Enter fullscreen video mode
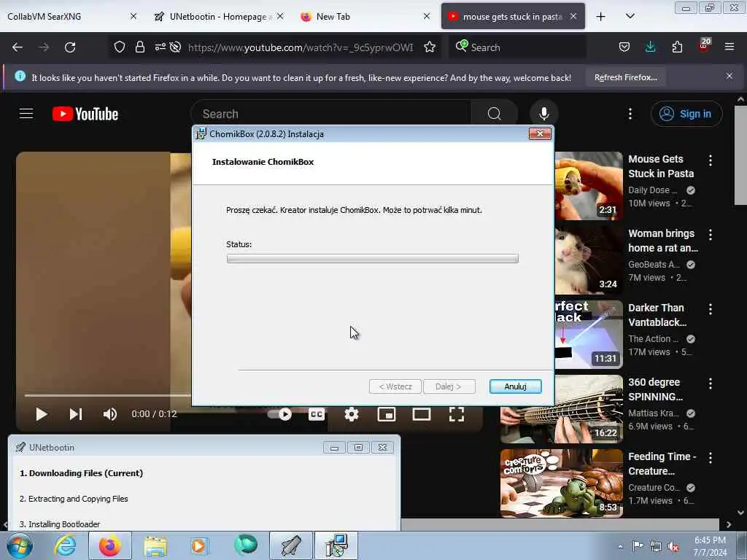This screenshot has width=747, height=560. [457, 414]
